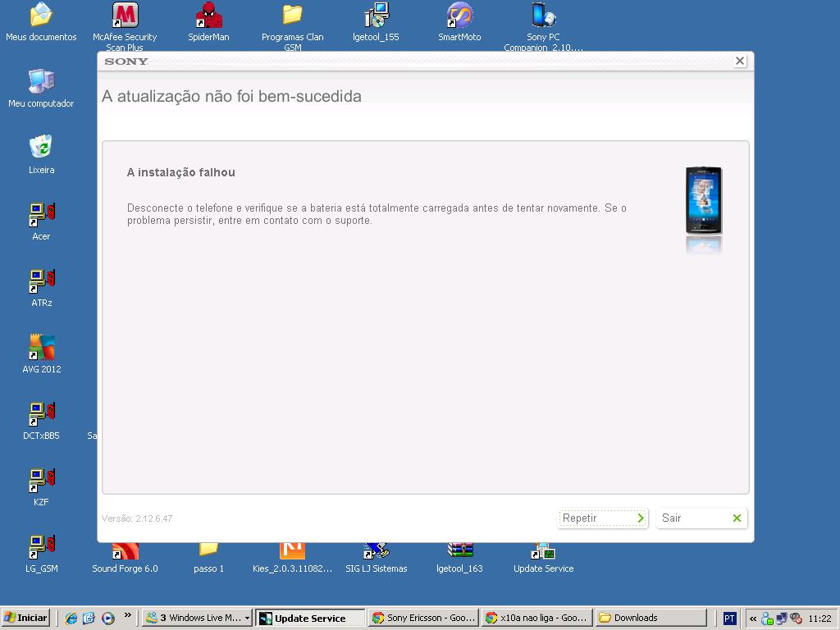Click network connection tray icon

782,619
